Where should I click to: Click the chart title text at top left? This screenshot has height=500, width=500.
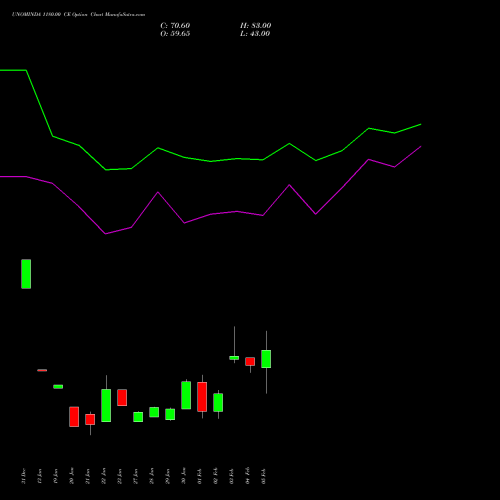[78, 15]
